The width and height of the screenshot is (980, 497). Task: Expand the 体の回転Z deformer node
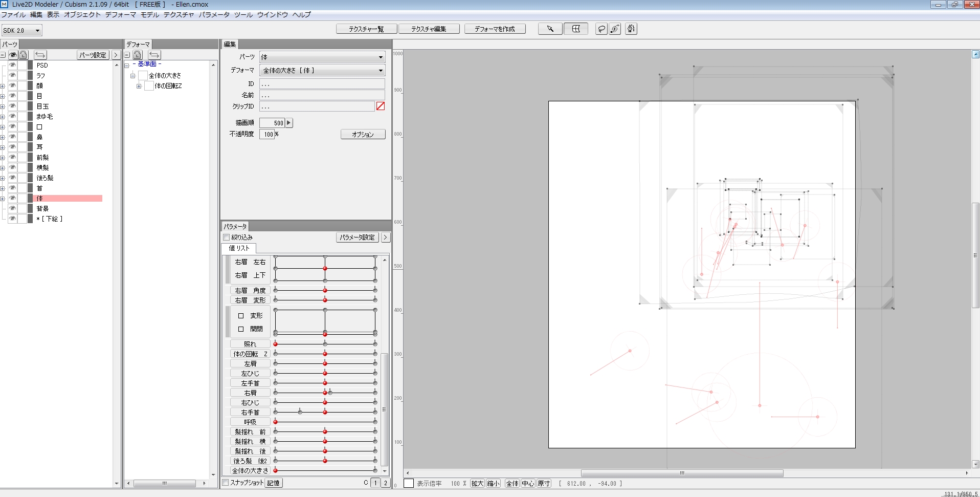click(x=139, y=86)
